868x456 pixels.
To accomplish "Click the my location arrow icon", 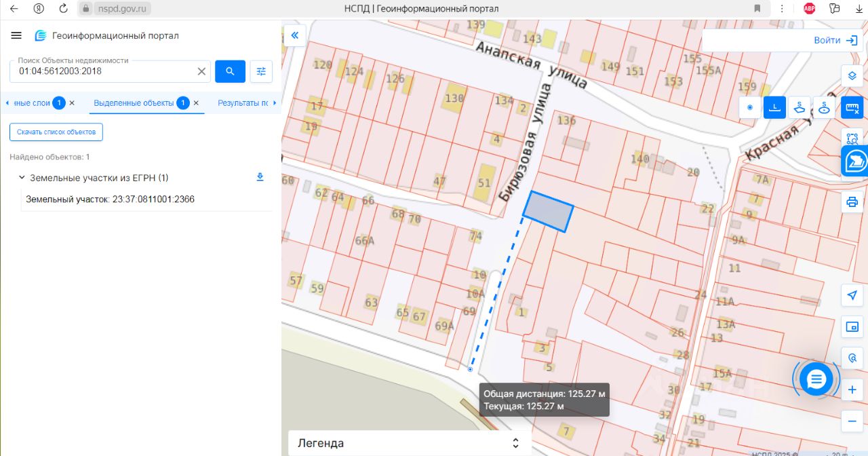I will [852, 295].
